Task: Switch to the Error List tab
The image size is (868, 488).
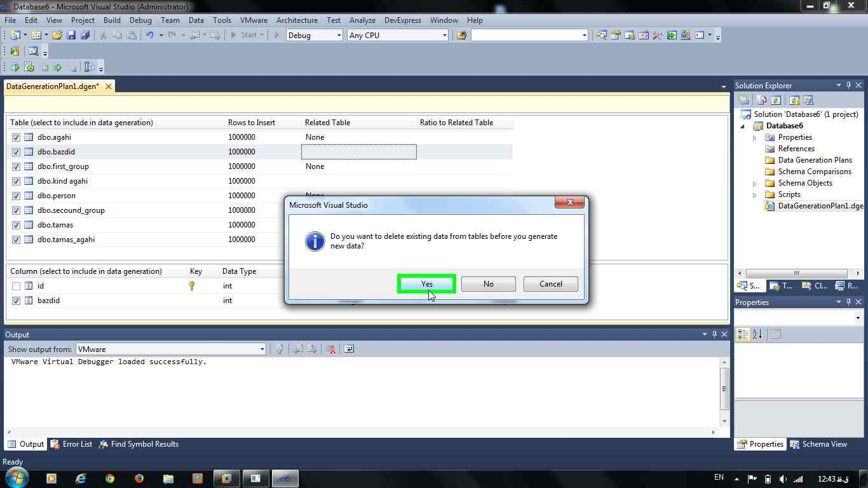Action: (x=71, y=444)
